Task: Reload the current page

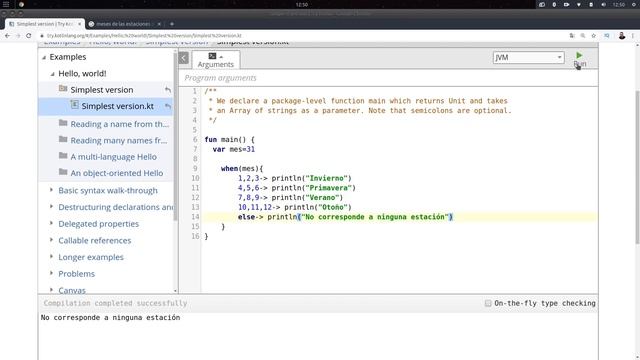Action: pos(29,36)
